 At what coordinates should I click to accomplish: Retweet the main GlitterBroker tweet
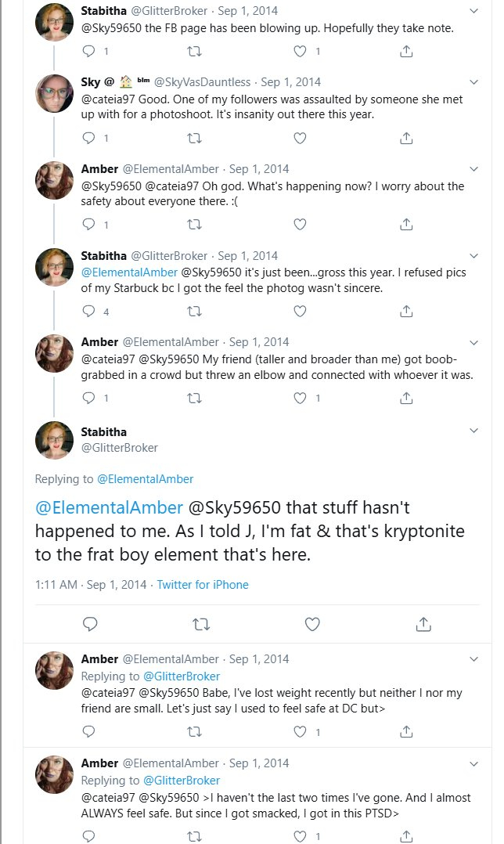201,624
